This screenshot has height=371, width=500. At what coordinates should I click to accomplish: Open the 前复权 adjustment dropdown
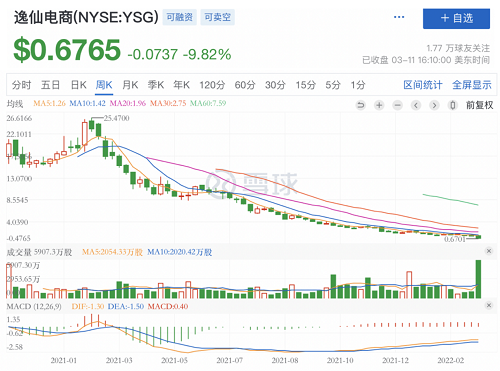coord(479,105)
